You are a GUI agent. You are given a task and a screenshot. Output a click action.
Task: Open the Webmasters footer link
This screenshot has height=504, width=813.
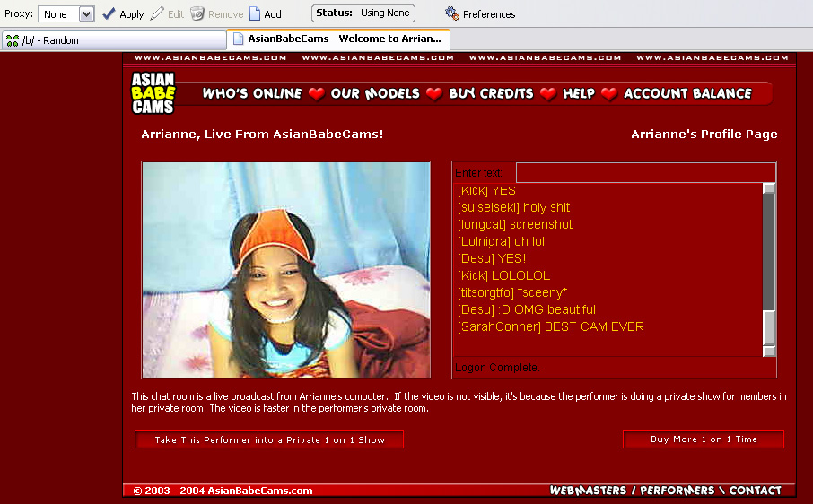[588, 491]
